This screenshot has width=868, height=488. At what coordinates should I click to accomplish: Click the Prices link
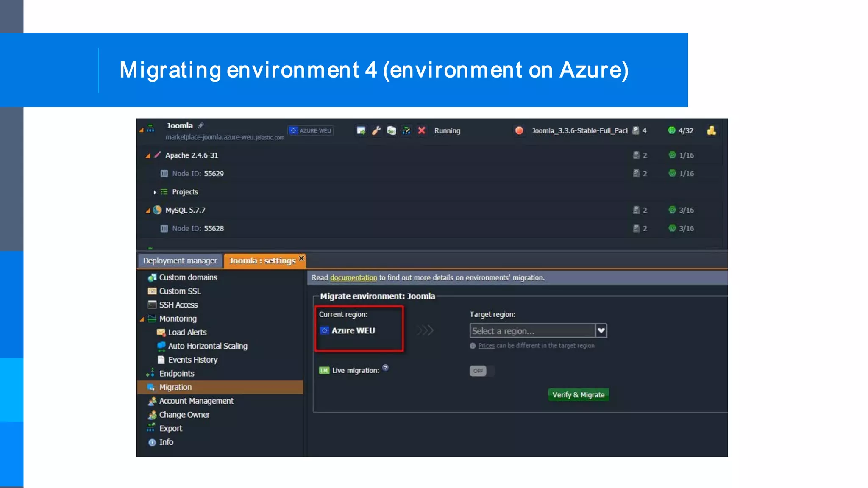(487, 346)
